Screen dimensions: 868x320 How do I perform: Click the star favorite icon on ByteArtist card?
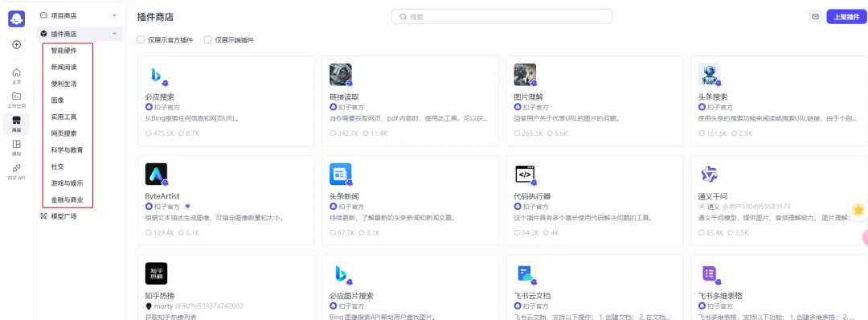[181, 232]
